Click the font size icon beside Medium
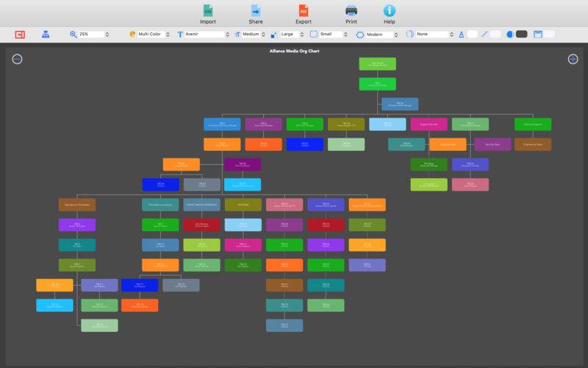 pos(237,35)
